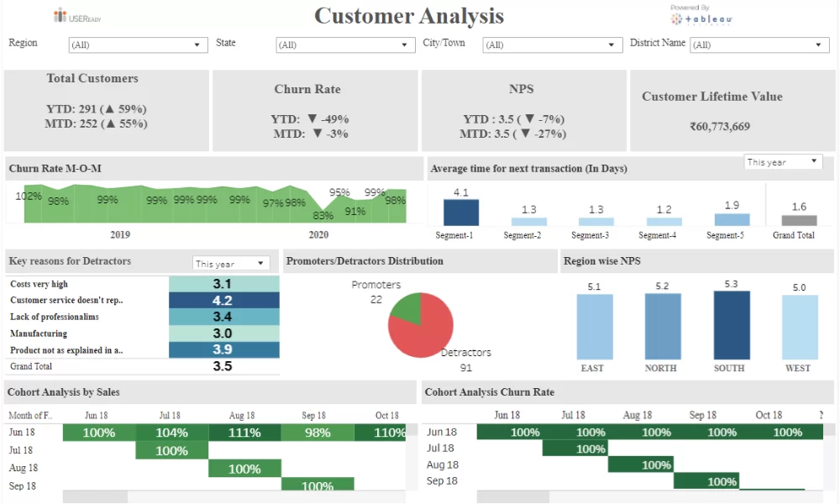The width and height of the screenshot is (840, 504).
Task: Click the 'Costs very high' 3.1 cell
Action: coord(224,284)
